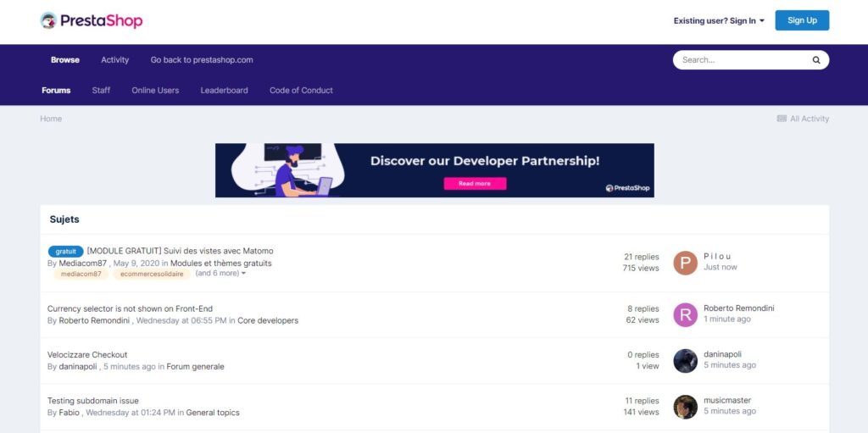Screen dimensions: 868x433
Task: Open Roberto Remondini's avatar with letter R
Action: click(x=685, y=314)
